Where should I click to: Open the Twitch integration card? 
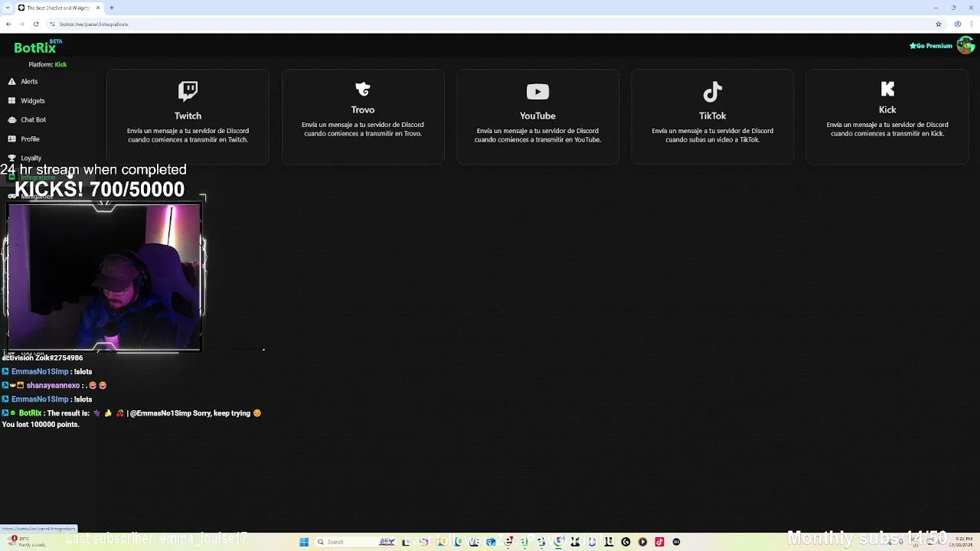pos(188,116)
